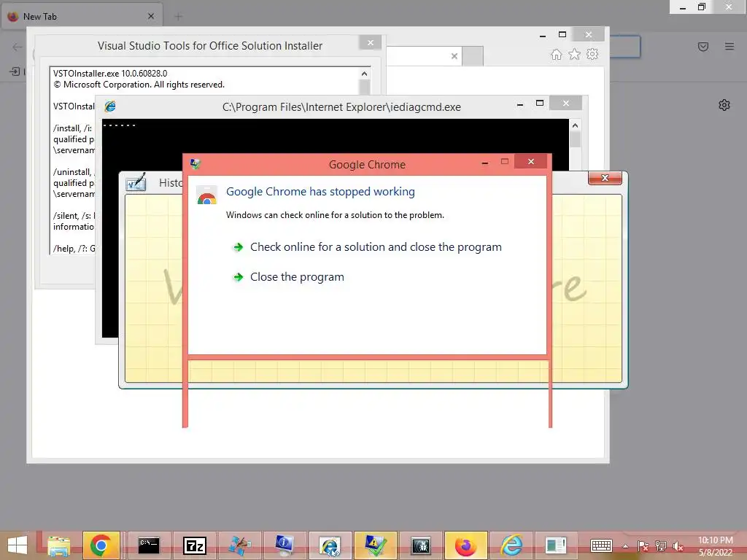
Task: Open the touch keyboard tray icon
Action: click(601, 545)
